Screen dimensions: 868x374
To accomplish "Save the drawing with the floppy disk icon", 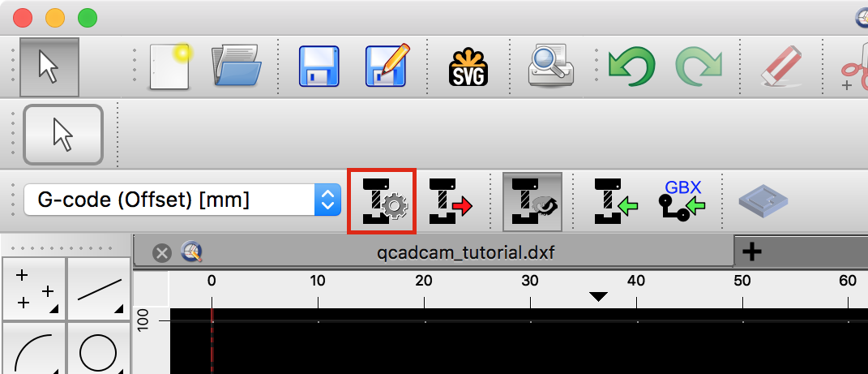I will pyautogui.click(x=319, y=67).
